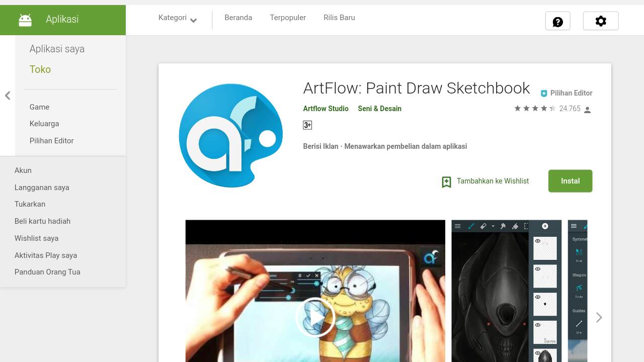The height and width of the screenshot is (362, 644).
Task: Play the ArtFlow preview video
Action: point(315,317)
